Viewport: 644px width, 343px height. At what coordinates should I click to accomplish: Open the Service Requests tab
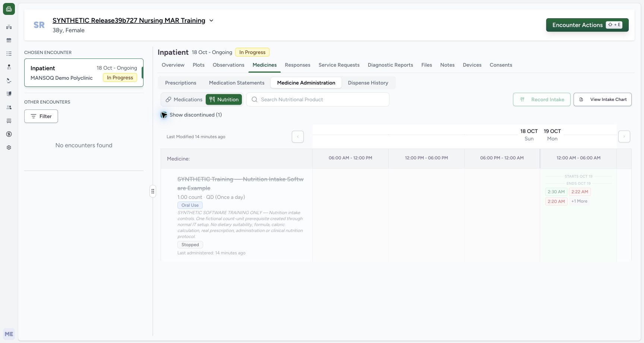(x=339, y=65)
